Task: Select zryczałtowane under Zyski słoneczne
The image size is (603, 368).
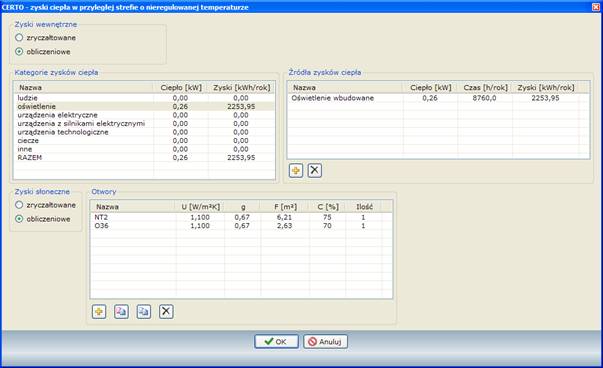Action: tap(46, 205)
